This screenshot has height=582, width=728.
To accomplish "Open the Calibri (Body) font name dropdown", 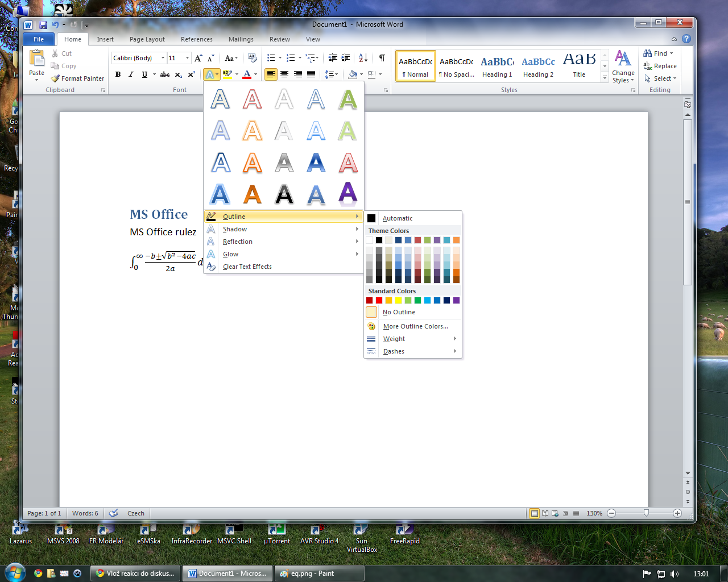I will click(163, 58).
